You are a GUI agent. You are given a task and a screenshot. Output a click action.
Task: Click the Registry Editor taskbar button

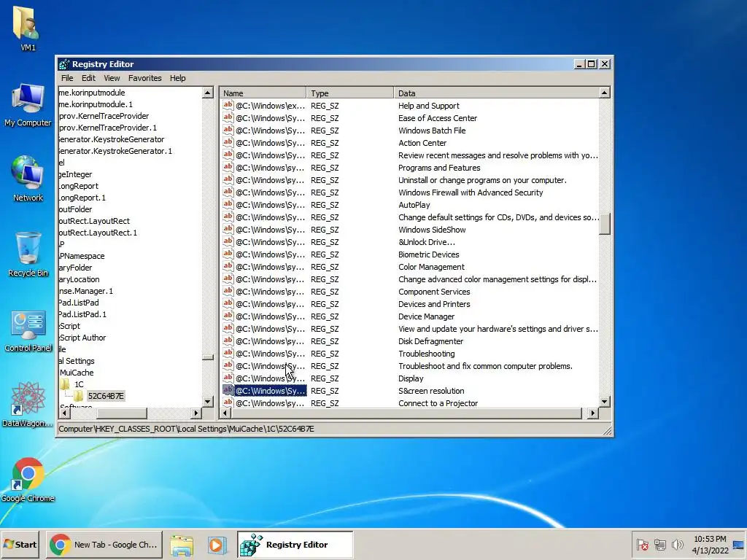[295, 545]
